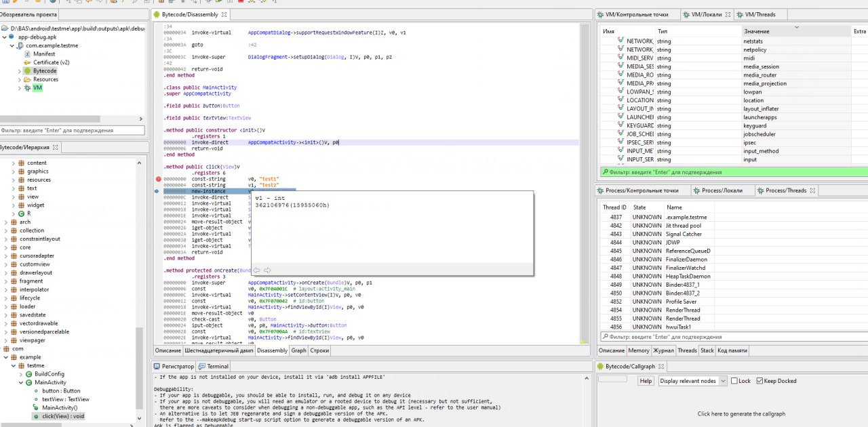Click the Certificate (v2) key icon
This screenshot has width=868, height=427.
point(27,62)
